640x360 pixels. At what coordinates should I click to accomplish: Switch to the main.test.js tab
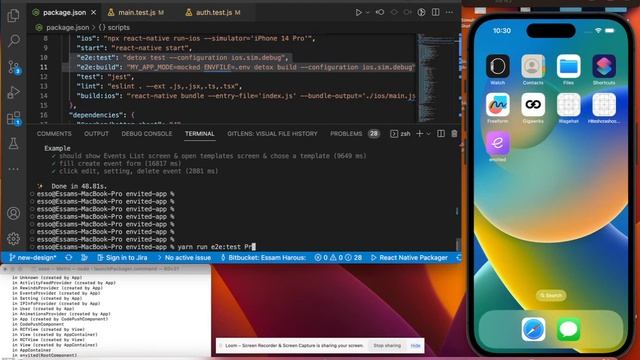(x=136, y=13)
